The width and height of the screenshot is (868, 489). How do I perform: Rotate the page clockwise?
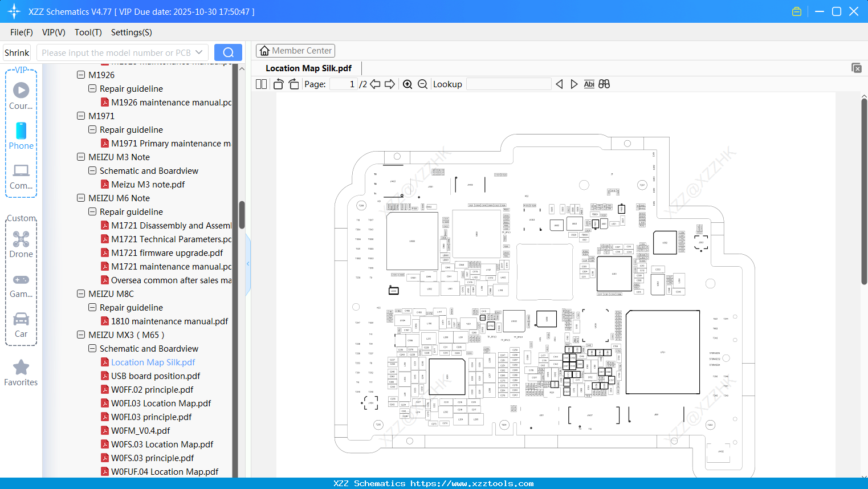[293, 84]
